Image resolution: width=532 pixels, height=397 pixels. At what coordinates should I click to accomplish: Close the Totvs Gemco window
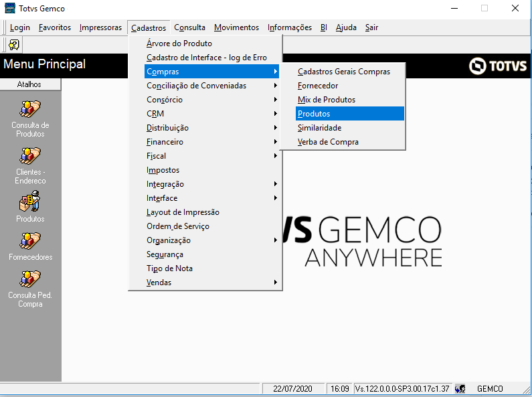click(515, 8)
